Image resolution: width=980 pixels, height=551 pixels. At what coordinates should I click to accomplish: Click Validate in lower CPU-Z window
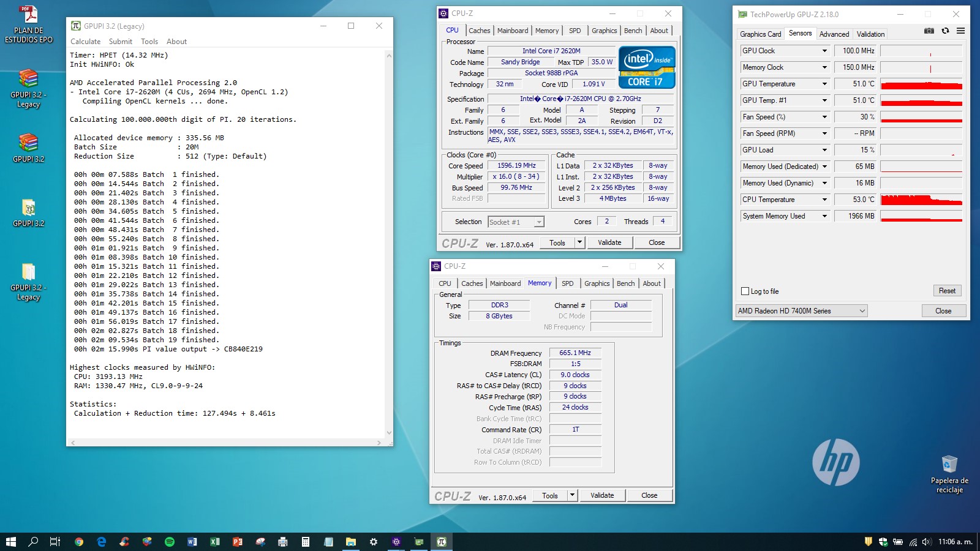click(602, 495)
